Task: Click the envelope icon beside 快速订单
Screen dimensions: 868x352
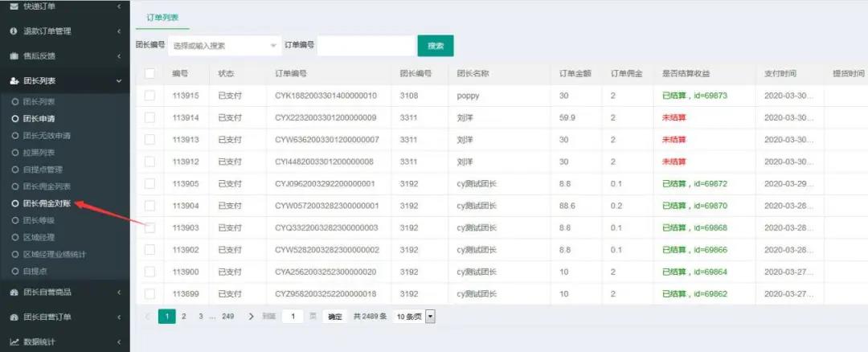Action: [14, 6]
